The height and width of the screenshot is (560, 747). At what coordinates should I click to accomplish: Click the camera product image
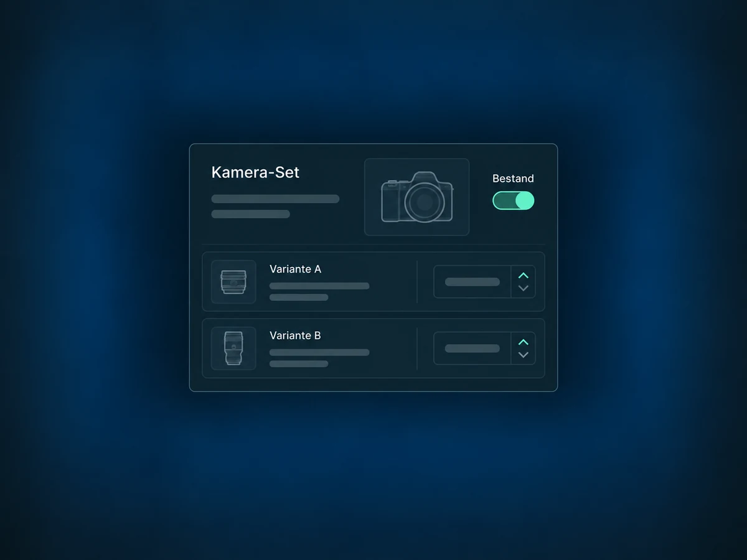(416, 197)
